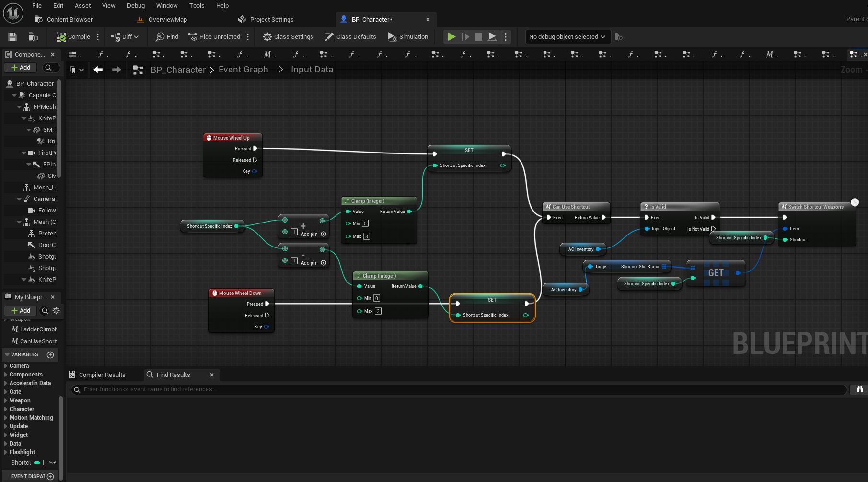Click the Compile button
The height and width of the screenshot is (482, 868).
tap(73, 37)
